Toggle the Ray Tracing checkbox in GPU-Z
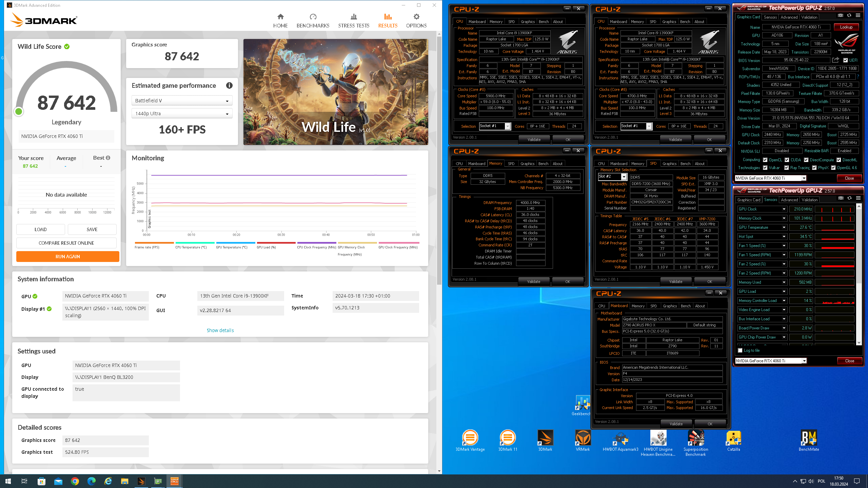 pyautogui.click(x=787, y=168)
